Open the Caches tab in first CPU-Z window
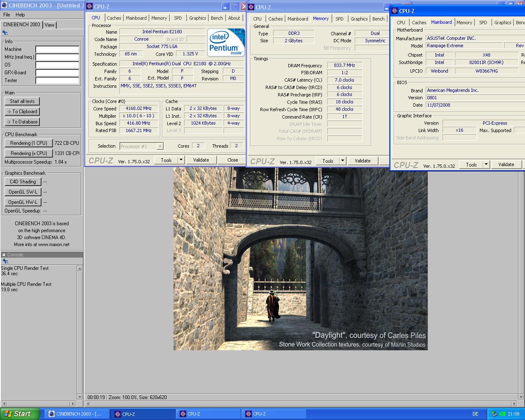 coord(114,18)
